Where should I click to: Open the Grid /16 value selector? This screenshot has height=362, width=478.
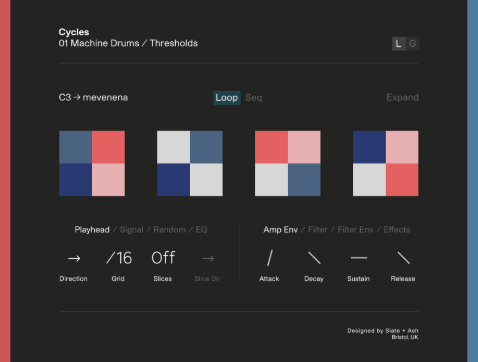(119, 258)
